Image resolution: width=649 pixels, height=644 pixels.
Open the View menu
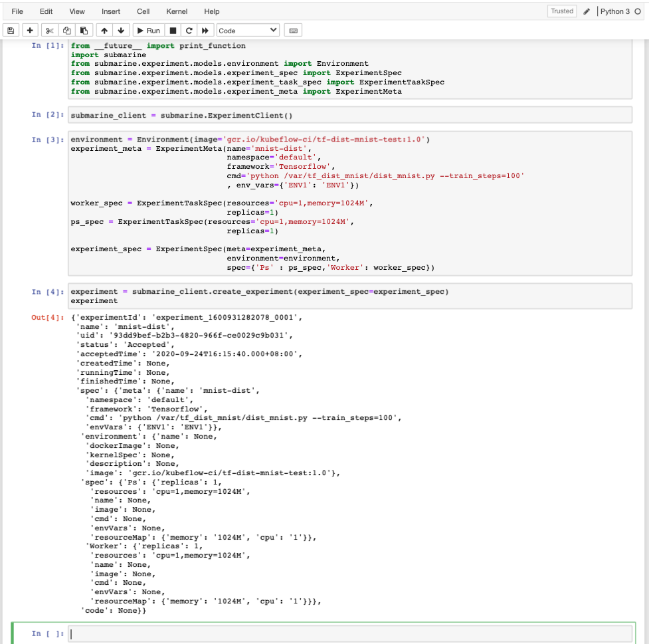coord(77,11)
